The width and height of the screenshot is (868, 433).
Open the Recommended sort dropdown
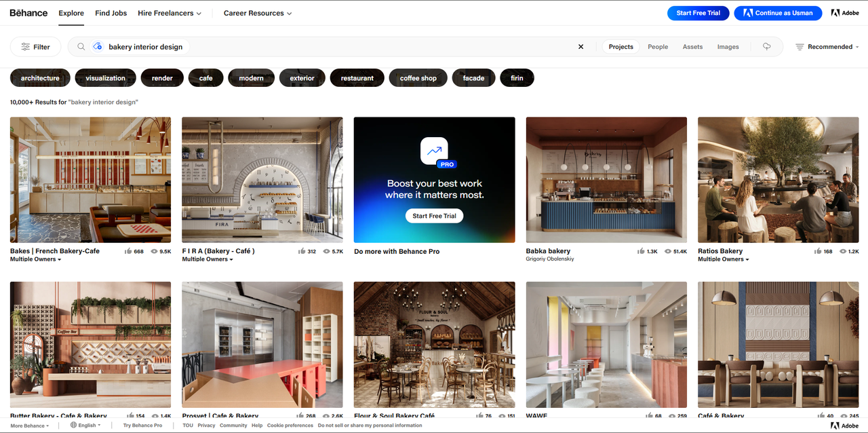[827, 46]
